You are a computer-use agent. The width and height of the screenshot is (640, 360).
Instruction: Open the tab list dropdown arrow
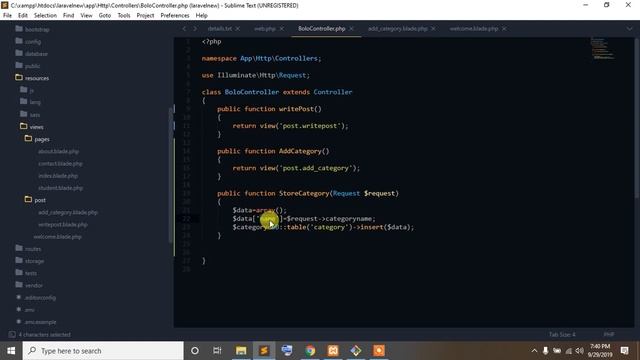629,29
